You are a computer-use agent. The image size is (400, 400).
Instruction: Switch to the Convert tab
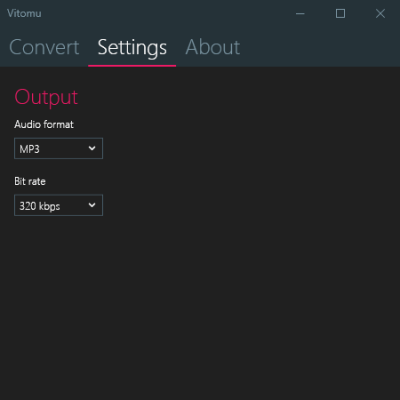point(44,47)
